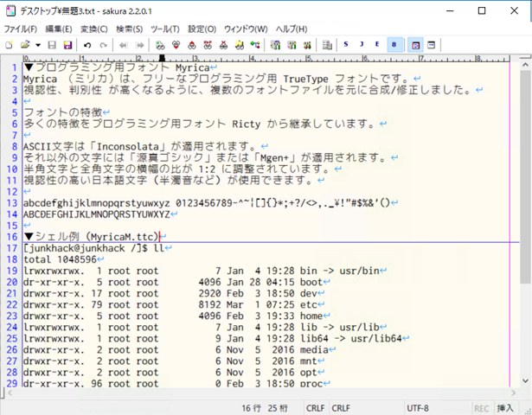Find next using binoculars with down arrow
Screen dimensions: 532x415
click(176, 45)
